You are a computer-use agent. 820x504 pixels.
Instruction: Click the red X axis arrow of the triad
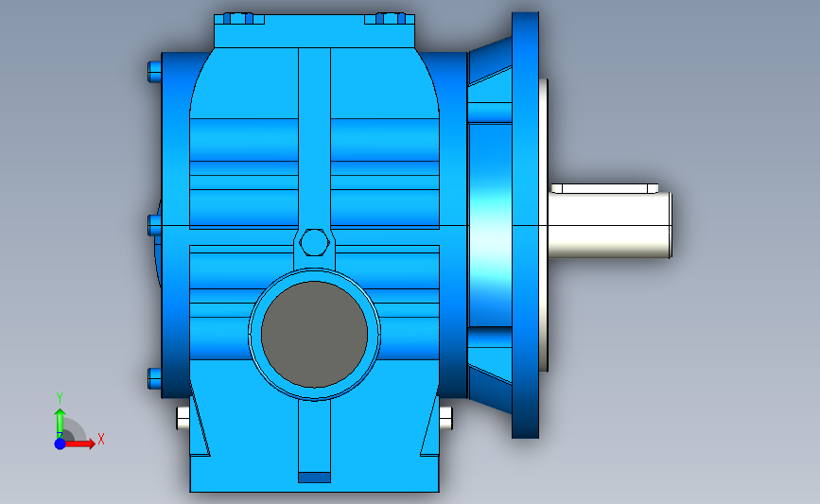pos(81,443)
